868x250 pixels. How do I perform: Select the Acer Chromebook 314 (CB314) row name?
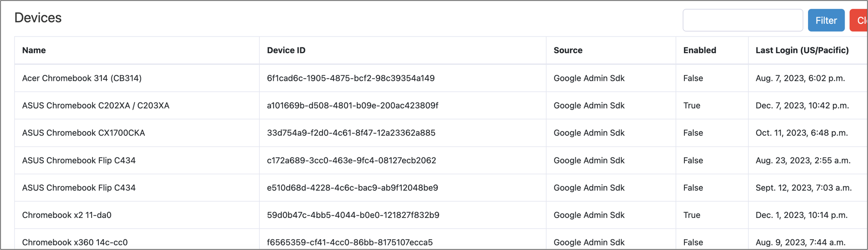click(82, 78)
